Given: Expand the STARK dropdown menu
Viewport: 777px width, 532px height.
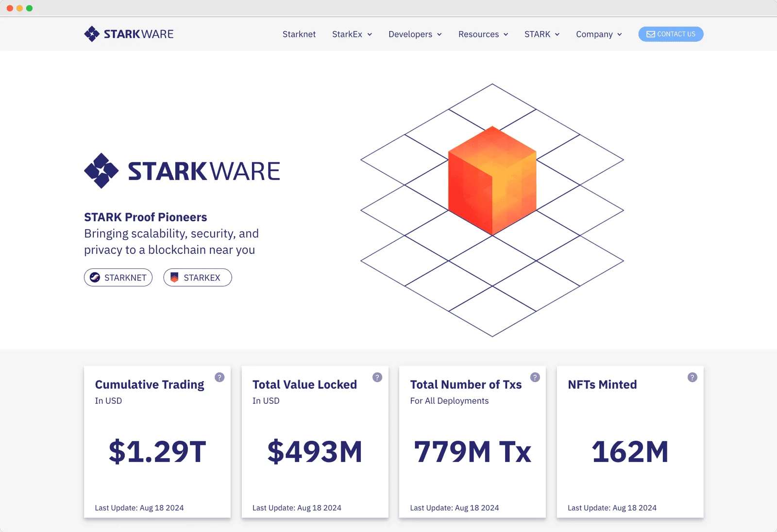Looking at the screenshot, I should (x=542, y=34).
